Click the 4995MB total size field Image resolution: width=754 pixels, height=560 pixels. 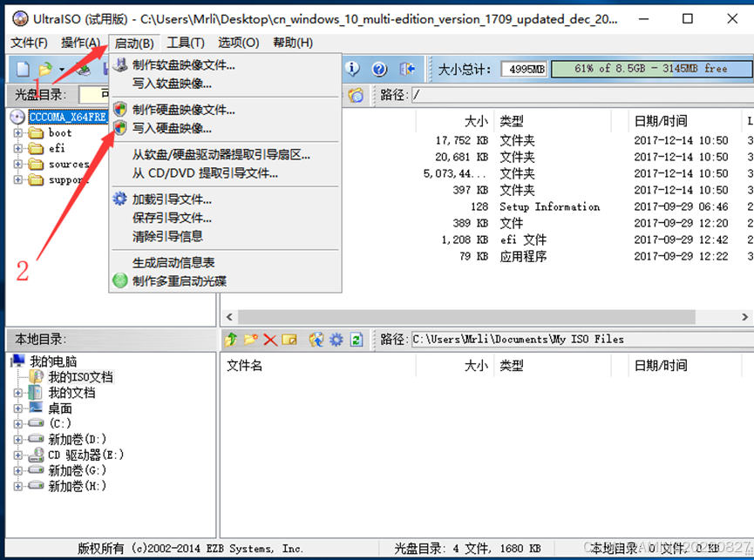pos(525,69)
